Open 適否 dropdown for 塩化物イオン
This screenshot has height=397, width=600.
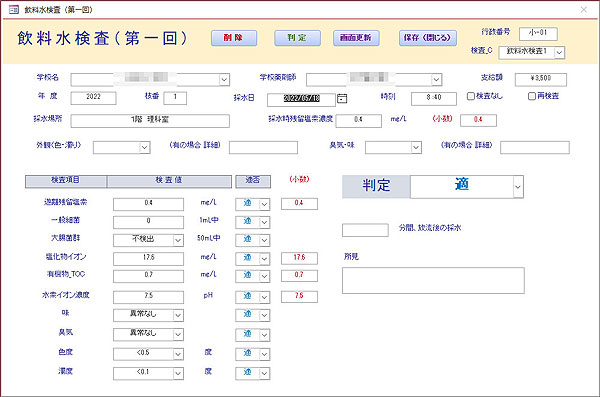click(264, 259)
